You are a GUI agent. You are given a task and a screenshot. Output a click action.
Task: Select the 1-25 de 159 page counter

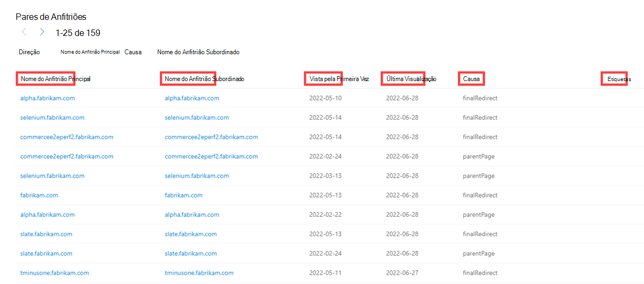[x=78, y=33]
